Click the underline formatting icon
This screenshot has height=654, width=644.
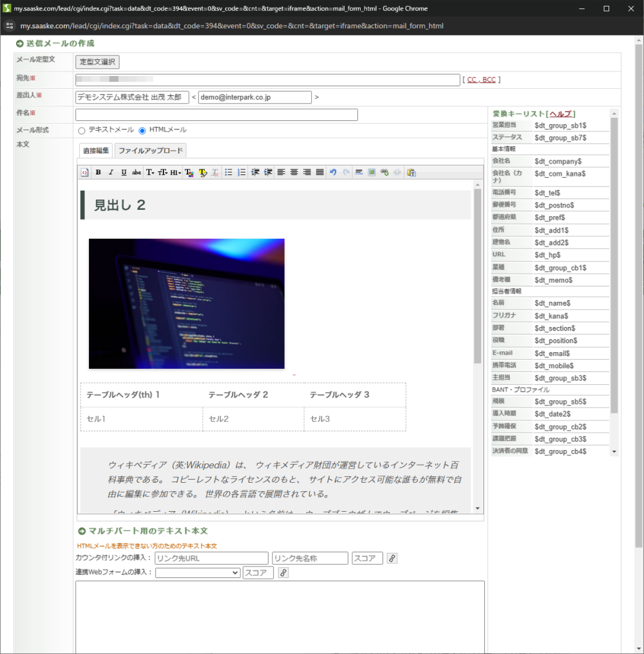click(124, 173)
